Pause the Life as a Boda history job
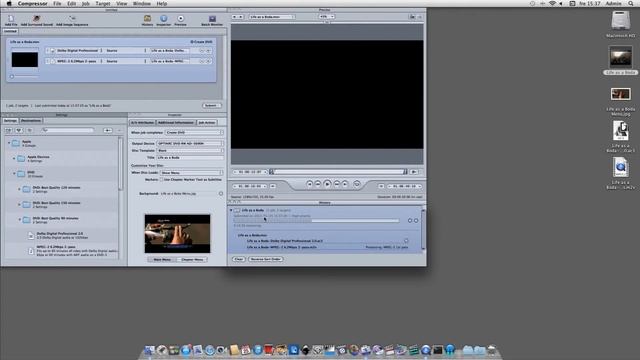The height and width of the screenshot is (360, 640). pos(410,220)
